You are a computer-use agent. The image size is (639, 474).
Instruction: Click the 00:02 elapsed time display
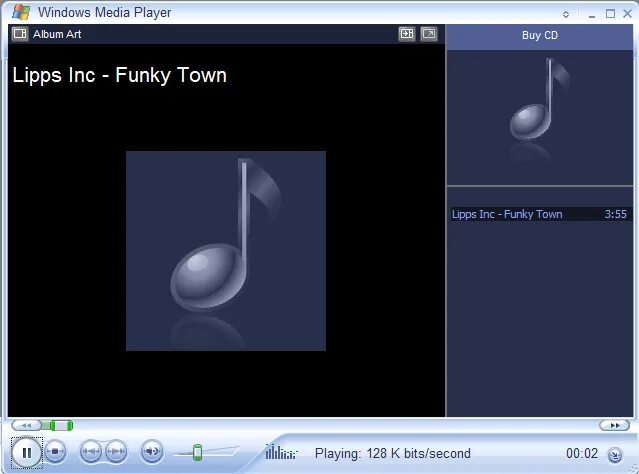(582, 453)
